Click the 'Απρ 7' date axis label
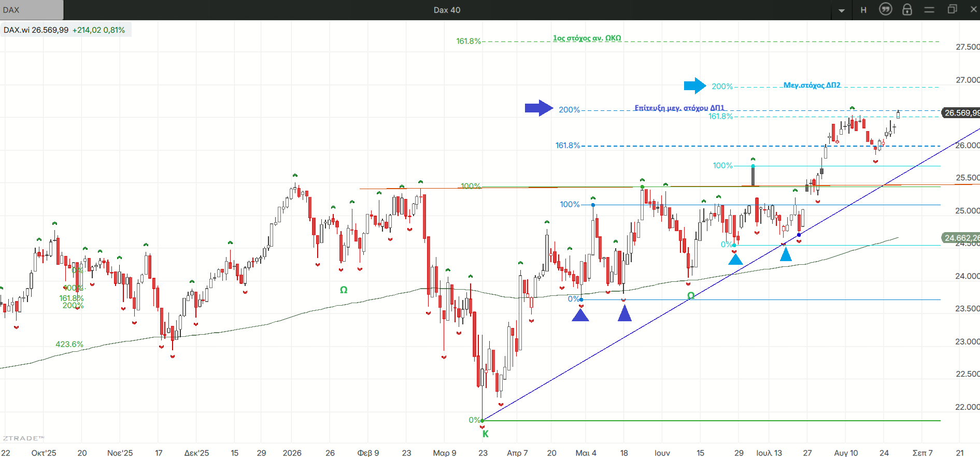Image resolution: width=980 pixels, height=457 pixels. 517,453
